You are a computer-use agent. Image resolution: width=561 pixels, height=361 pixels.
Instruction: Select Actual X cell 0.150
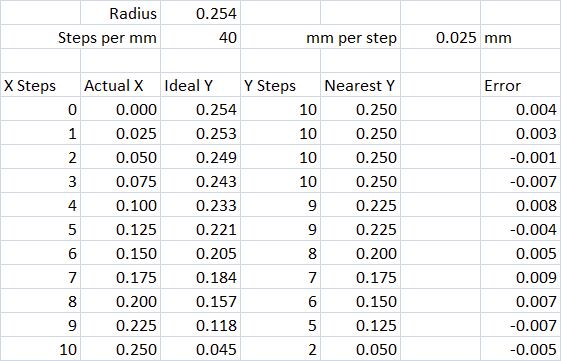tap(121, 253)
